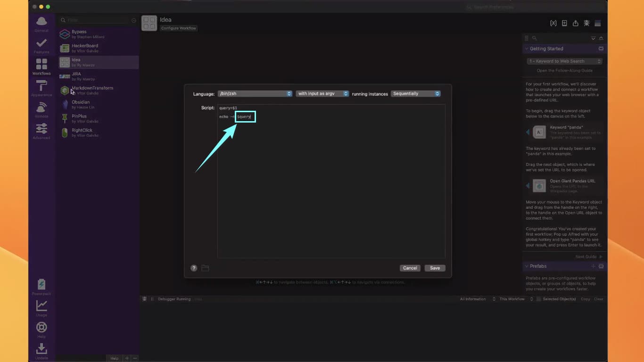Click the help question mark in script dialog
The image size is (644, 362).
click(194, 268)
